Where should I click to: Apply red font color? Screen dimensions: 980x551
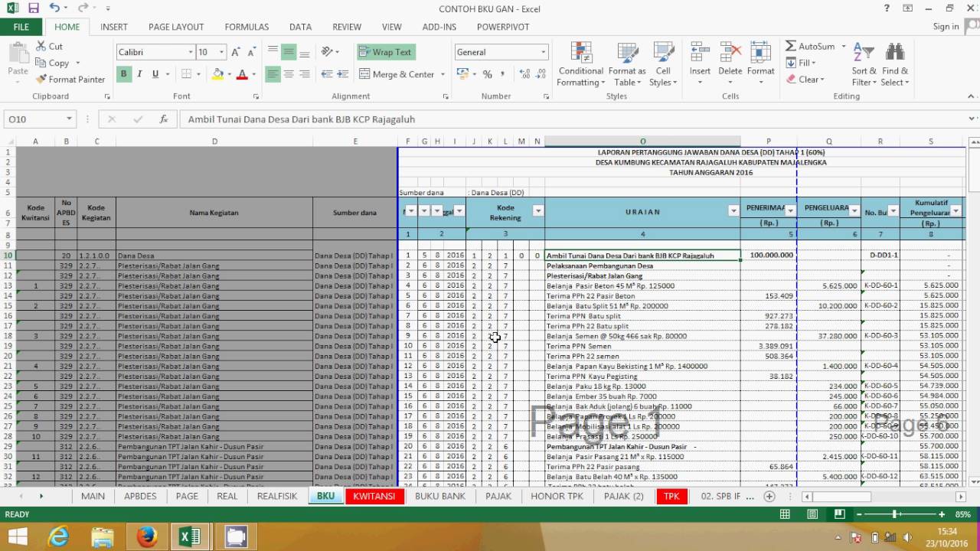tap(242, 74)
